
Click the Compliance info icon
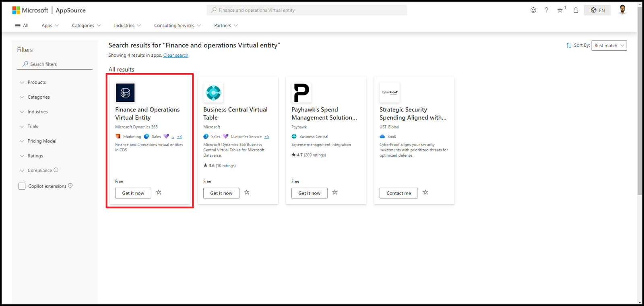pos(56,170)
